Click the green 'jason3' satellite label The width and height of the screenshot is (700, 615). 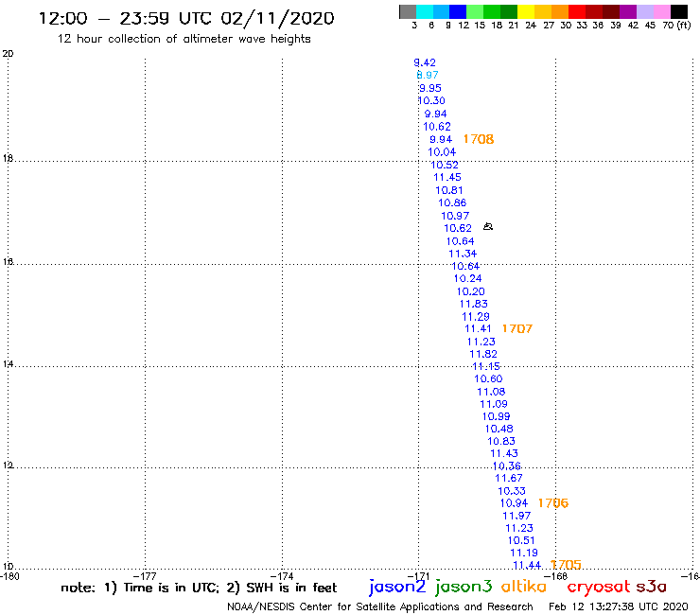(x=464, y=587)
